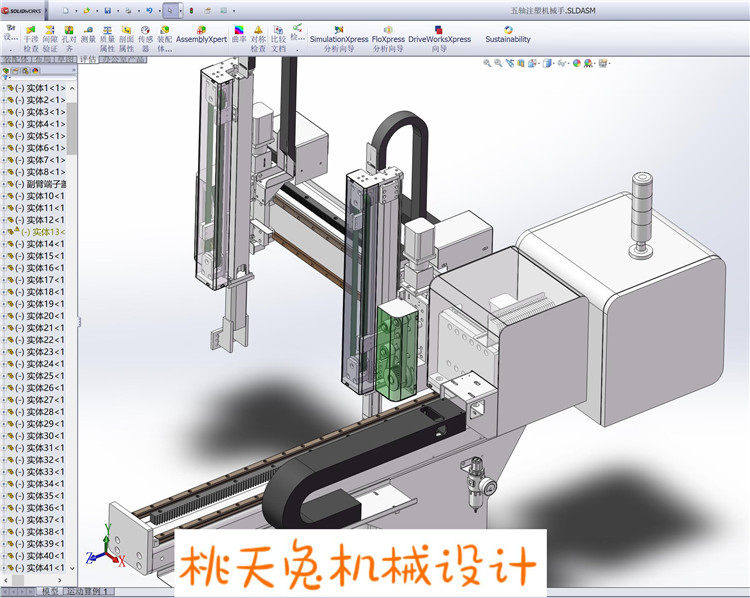The width and height of the screenshot is (750, 598).
Task: Open the dropdown arrow next to Select tool
Action: coord(180,11)
